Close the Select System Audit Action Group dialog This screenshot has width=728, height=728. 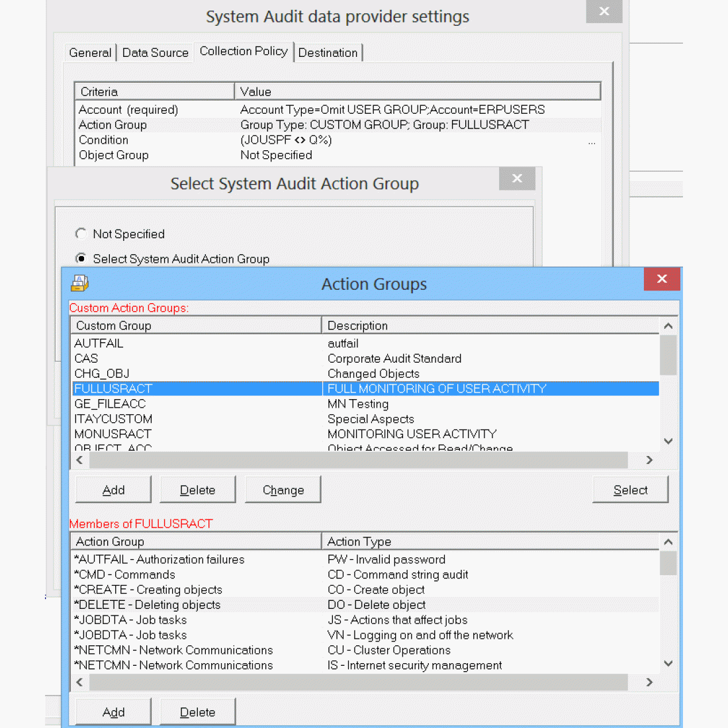point(517,178)
